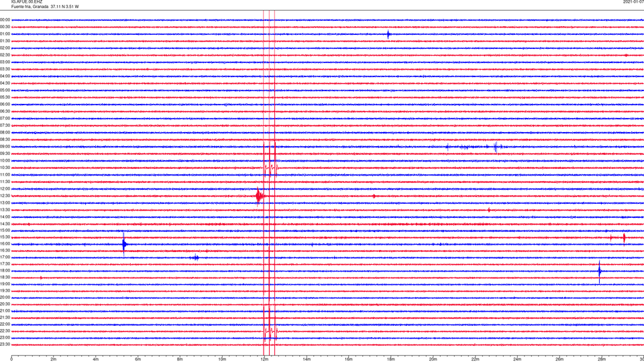This screenshot has height=362, width=644.
Task: Select the 20m axis tick label
Action: pos(433,359)
